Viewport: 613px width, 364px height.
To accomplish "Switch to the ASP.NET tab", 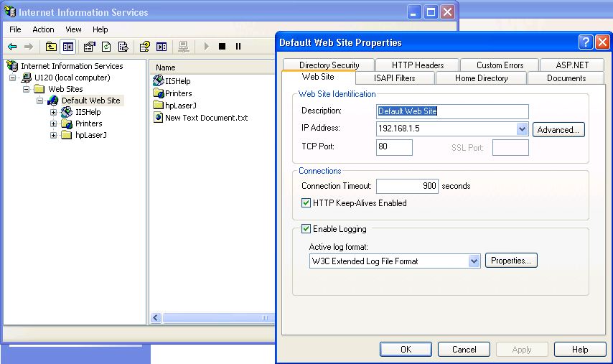I will tap(572, 65).
